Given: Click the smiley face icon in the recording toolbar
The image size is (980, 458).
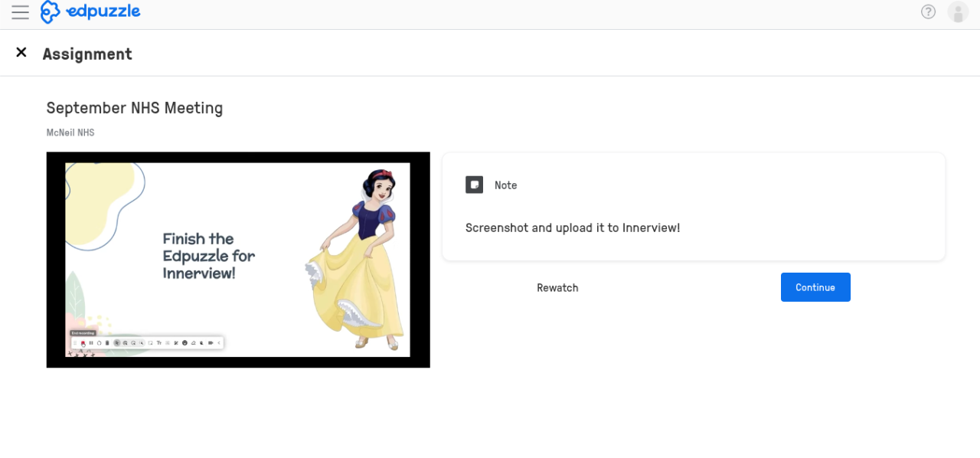Looking at the screenshot, I should coord(185,342).
